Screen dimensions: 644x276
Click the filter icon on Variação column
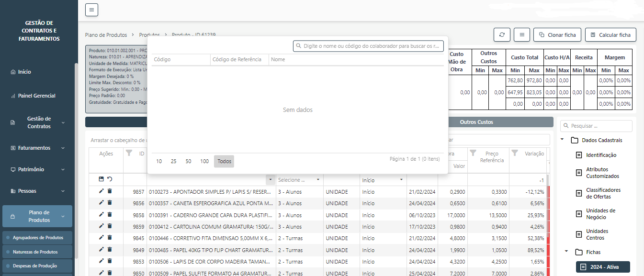click(x=515, y=153)
